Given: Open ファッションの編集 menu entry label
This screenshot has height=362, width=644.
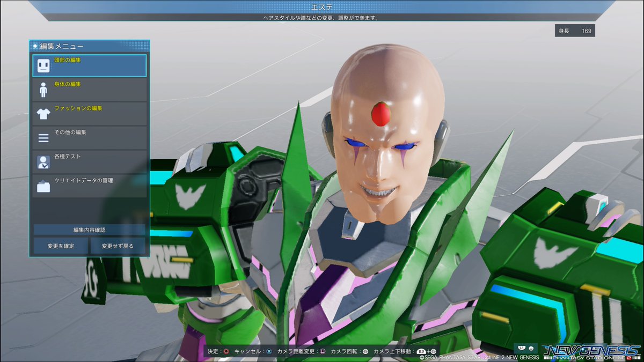Looking at the screenshot, I should click(78, 108).
